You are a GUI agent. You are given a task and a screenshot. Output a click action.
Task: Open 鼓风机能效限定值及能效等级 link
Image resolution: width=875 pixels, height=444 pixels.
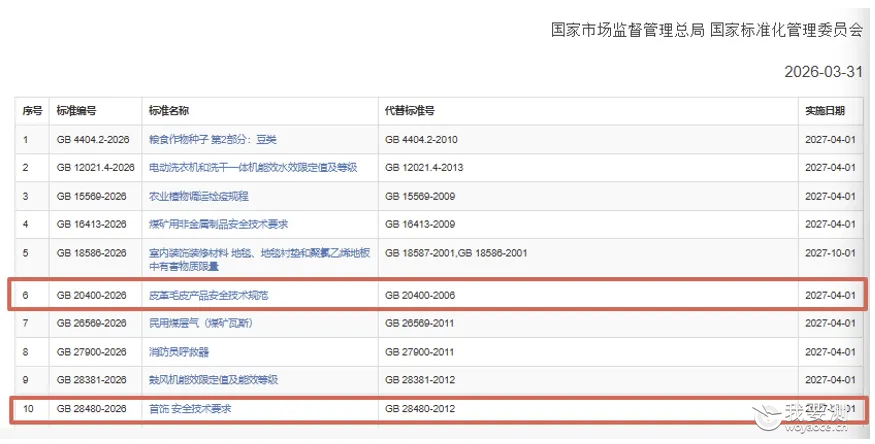(213, 380)
